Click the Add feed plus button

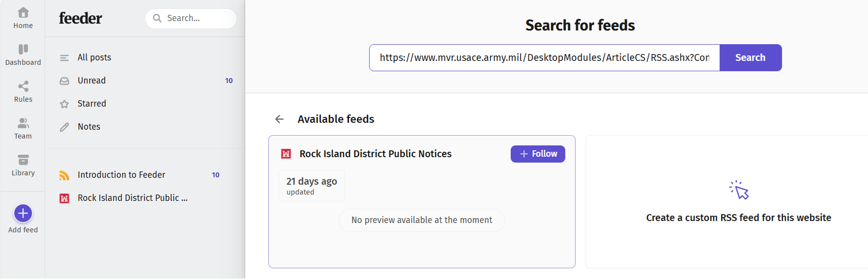[x=23, y=213]
